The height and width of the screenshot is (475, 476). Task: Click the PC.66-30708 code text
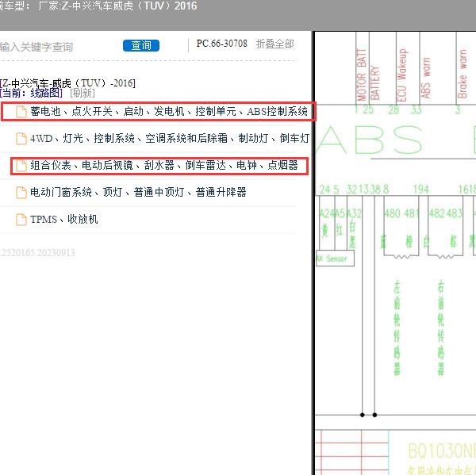(222, 44)
